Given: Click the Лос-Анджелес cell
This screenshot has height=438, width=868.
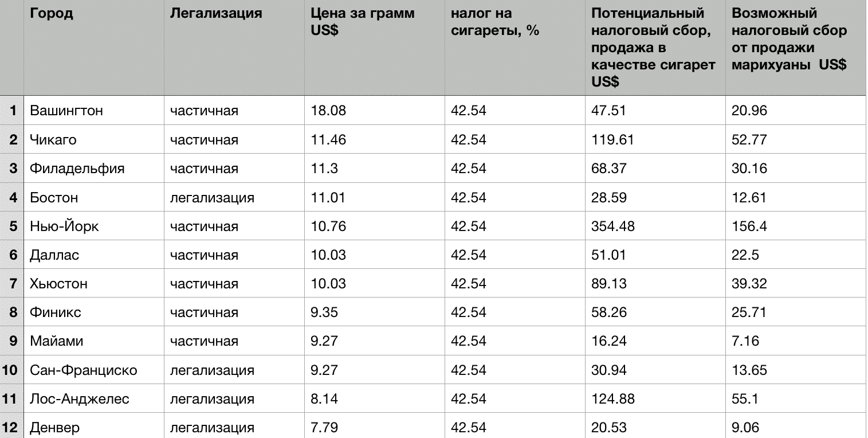Looking at the screenshot, I should point(94,398).
